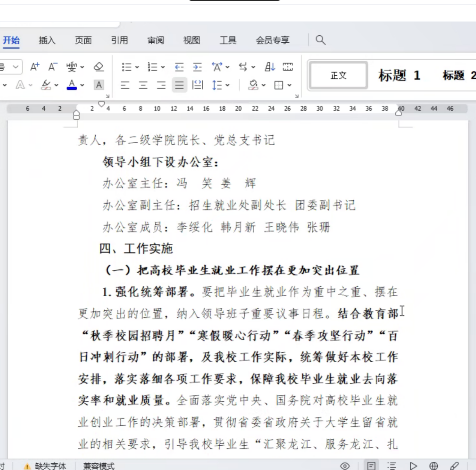Apply the blue font color swatch
476x470 pixels.
tap(72, 86)
